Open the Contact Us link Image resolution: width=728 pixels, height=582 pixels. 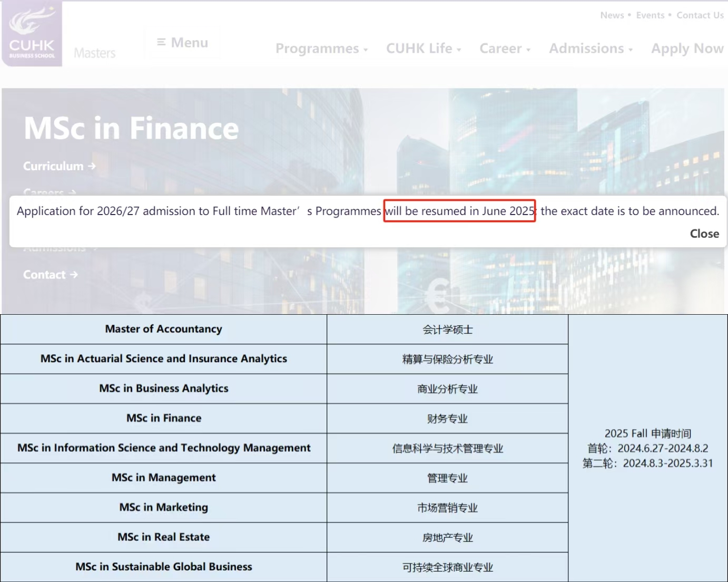(700, 15)
